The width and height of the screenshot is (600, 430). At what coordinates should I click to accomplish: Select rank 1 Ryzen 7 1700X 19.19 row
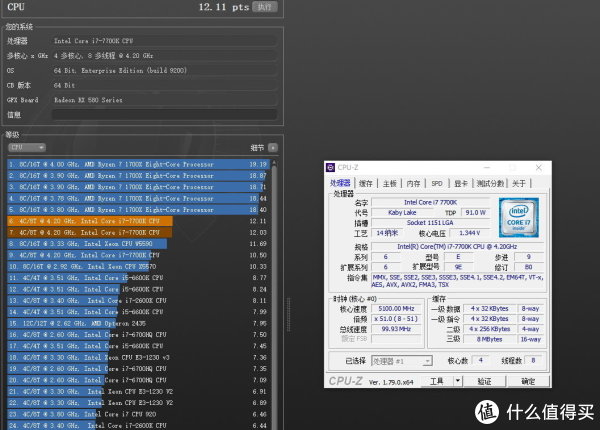pyautogui.click(x=139, y=164)
